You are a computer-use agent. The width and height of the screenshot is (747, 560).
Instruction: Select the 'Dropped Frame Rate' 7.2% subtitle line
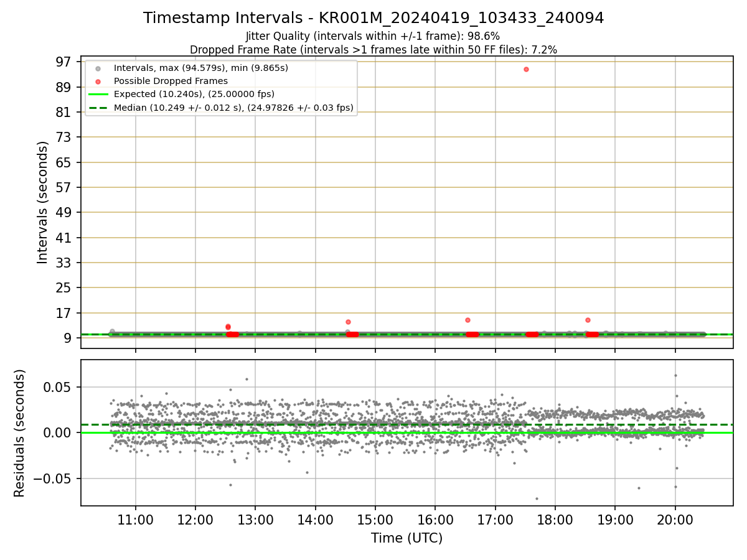[x=374, y=49]
